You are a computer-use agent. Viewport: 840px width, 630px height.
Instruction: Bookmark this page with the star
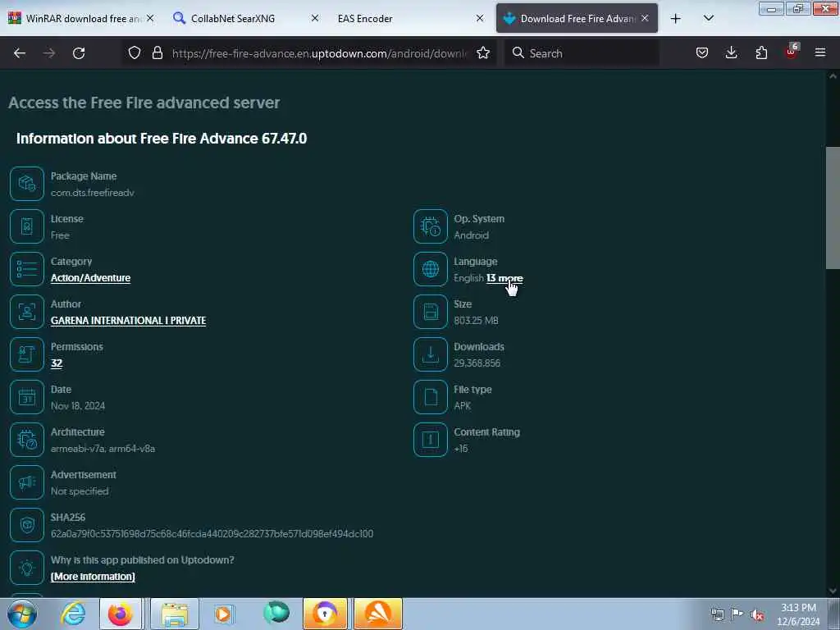[483, 52]
